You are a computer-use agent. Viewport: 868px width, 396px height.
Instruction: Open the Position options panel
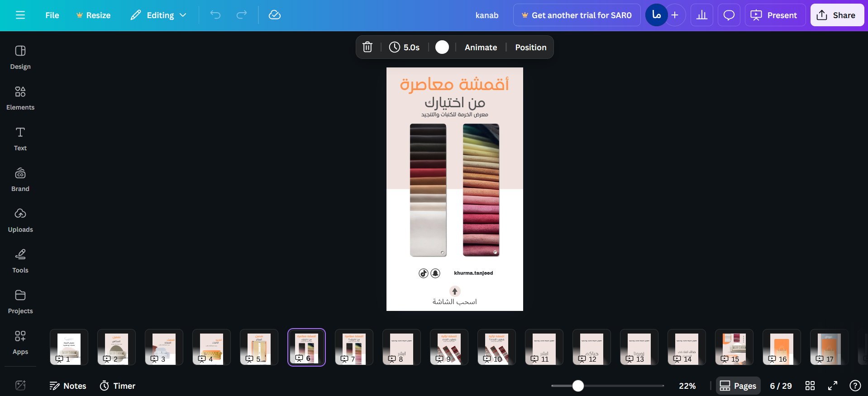pyautogui.click(x=530, y=47)
